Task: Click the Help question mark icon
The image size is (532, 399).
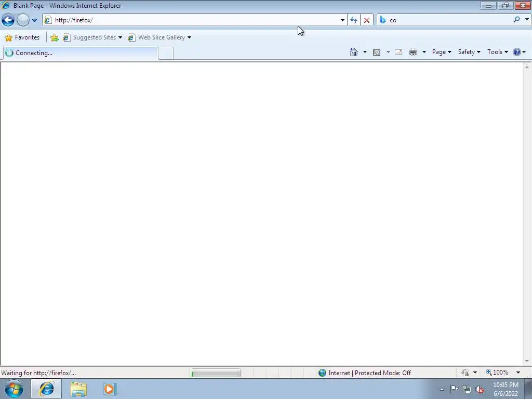Action: pos(517,52)
